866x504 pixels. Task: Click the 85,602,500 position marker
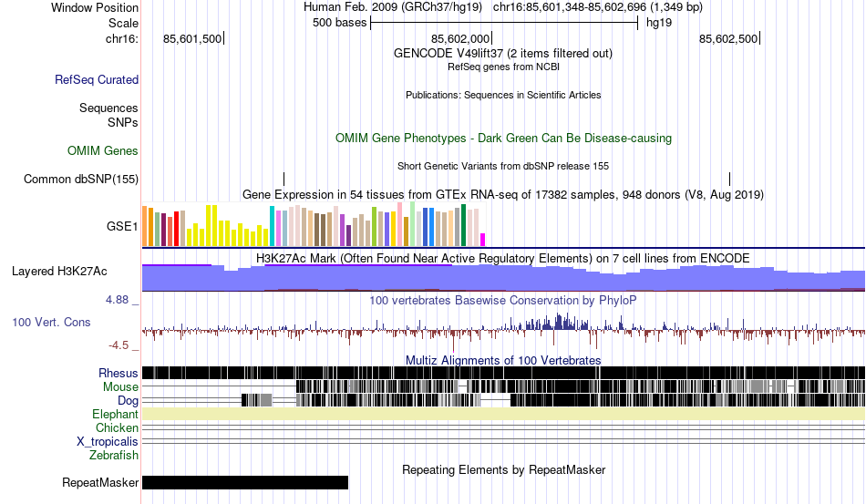729,38
